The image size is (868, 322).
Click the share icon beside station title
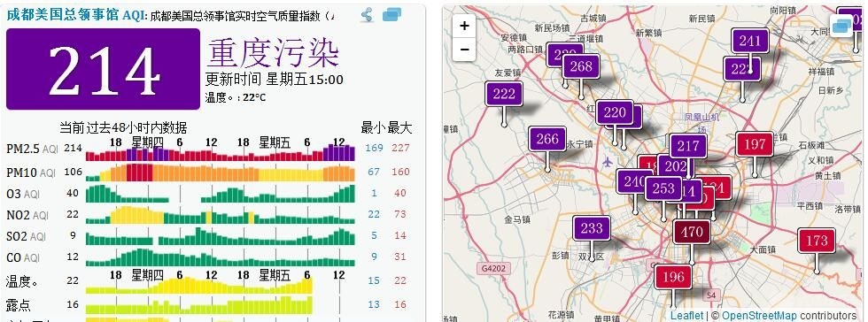[x=367, y=15]
